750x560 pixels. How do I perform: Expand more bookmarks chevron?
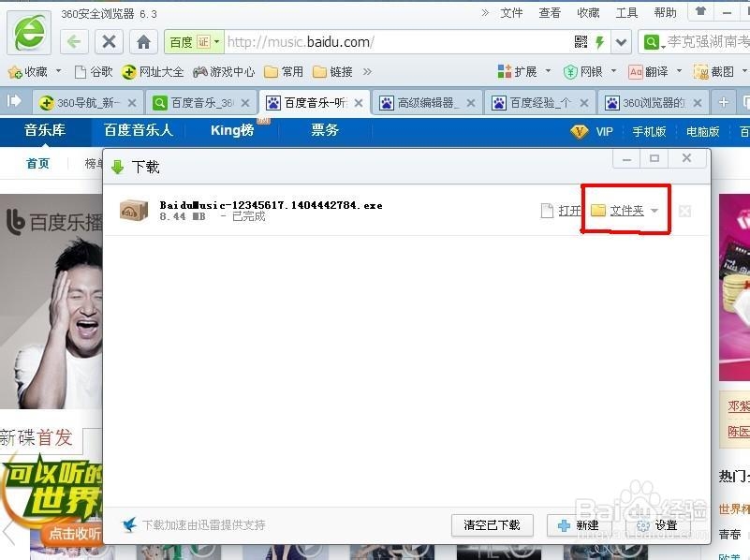click(367, 72)
